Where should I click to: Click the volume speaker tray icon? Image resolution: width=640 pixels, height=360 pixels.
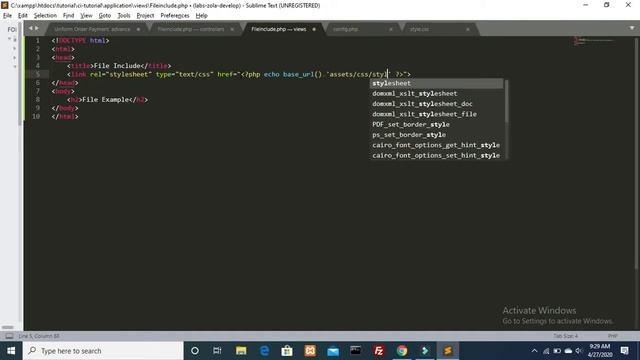pyautogui.click(x=579, y=351)
